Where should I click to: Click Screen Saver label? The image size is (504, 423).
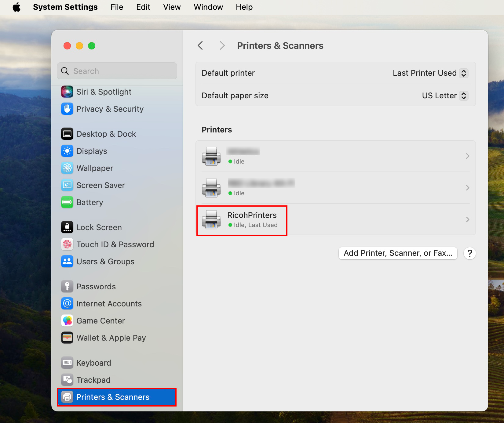pos(100,185)
